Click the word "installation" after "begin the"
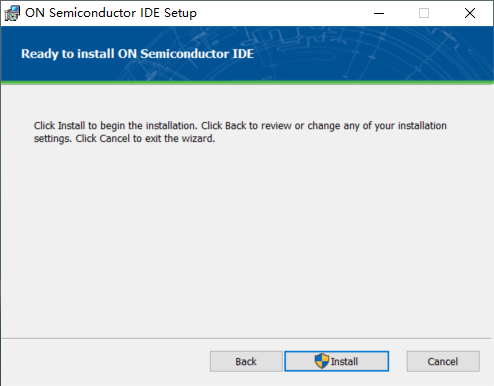The image size is (494, 386). click(171, 126)
